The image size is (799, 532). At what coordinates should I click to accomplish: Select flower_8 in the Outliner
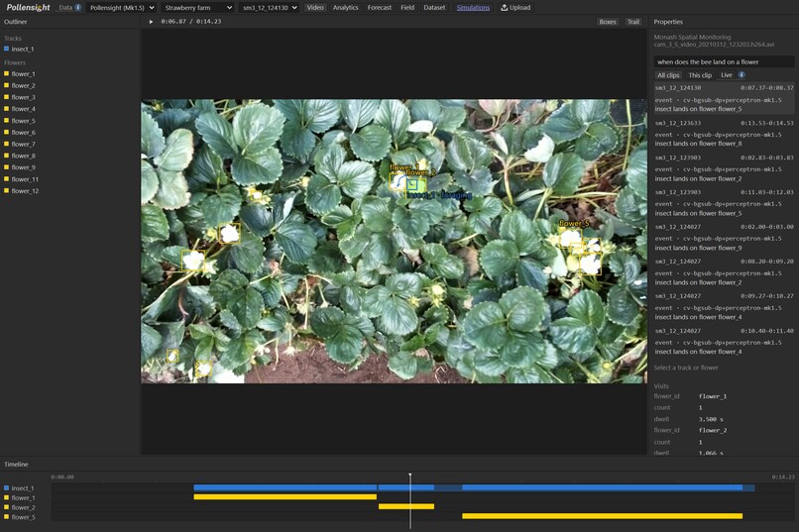[x=23, y=156]
